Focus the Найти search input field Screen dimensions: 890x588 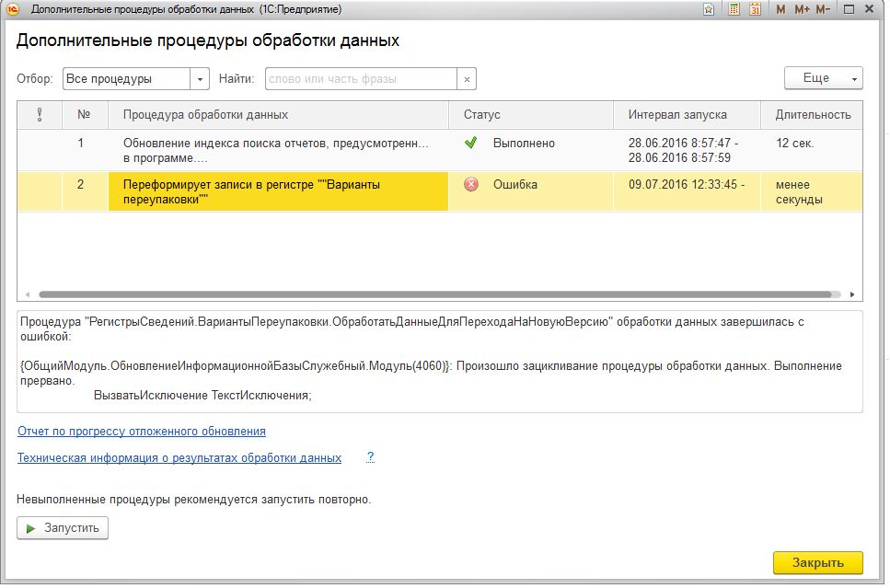point(361,79)
